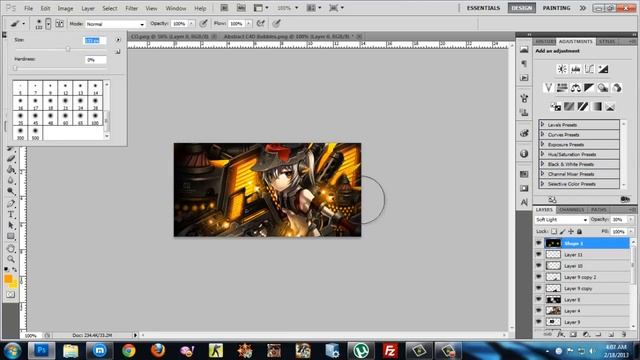Enable airbrush mode in options bar
The height and width of the screenshot is (360, 640).
tap(260, 23)
